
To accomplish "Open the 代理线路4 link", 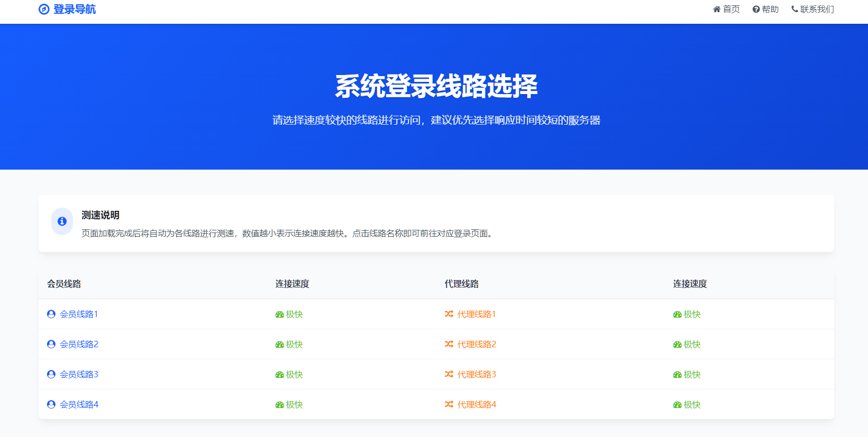I will point(477,405).
